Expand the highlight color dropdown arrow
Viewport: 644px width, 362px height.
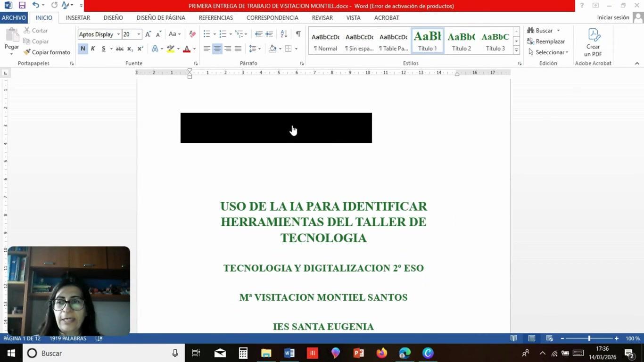(x=178, y=49)
